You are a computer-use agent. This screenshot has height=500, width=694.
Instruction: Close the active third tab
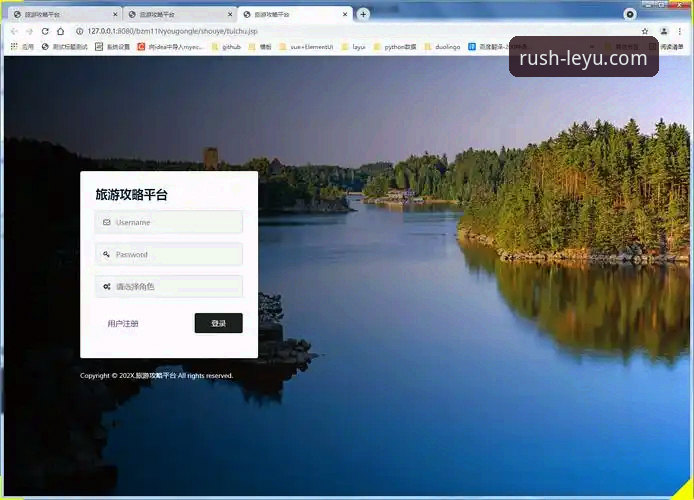[345, 14]
